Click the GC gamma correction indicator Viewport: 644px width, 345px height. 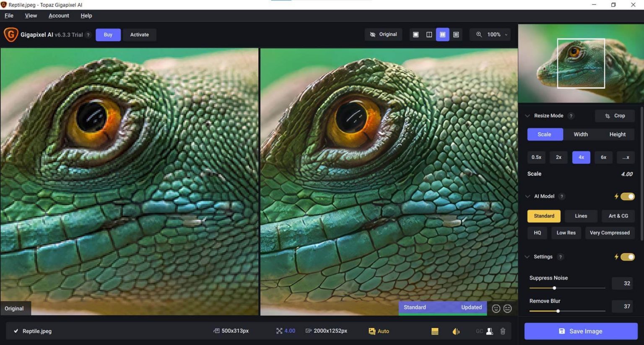[x=479, y=331]
